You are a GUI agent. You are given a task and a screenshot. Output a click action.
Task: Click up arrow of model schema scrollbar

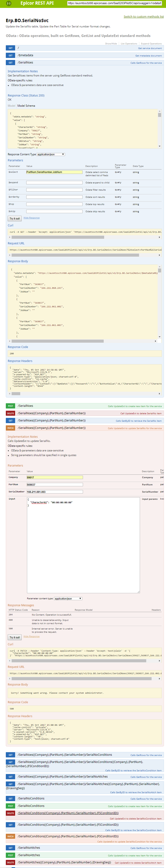click(x=159, y=111)
